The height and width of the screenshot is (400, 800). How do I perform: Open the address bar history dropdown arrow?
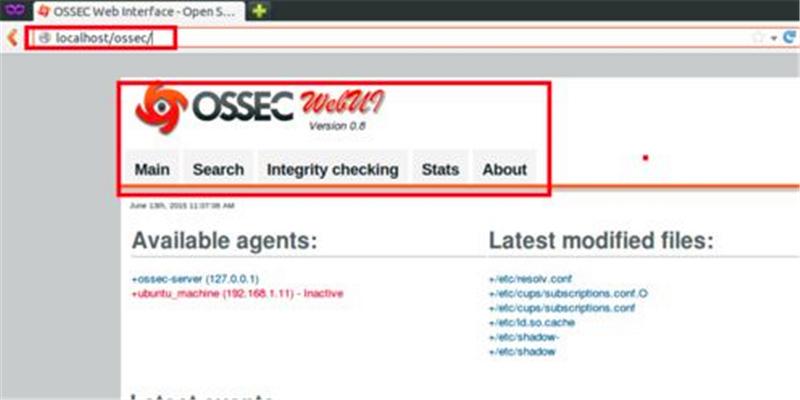773,38
